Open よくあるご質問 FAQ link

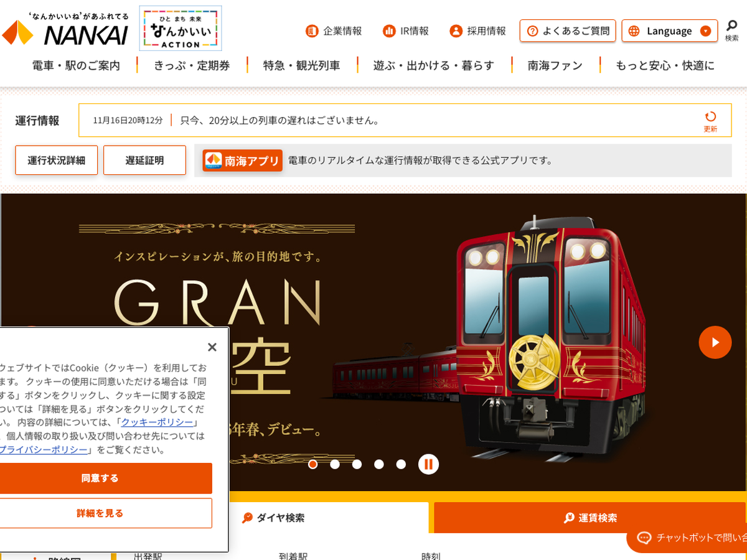click(x=568, y=30)
